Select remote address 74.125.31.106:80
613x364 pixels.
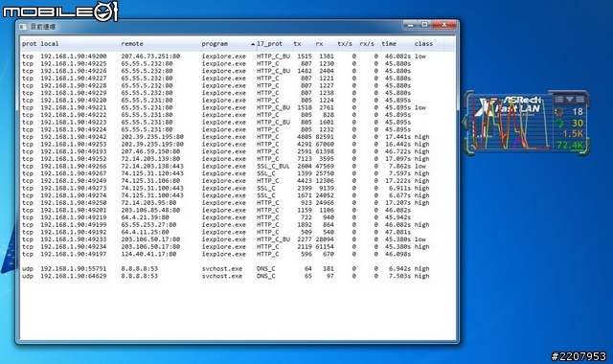(150, 181)
